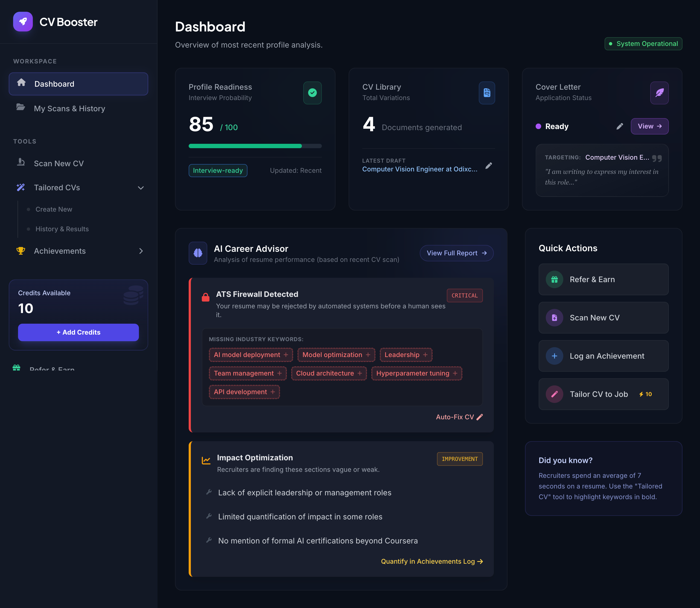
Task: Click the + Add Credits button
Action: [78, 332]
